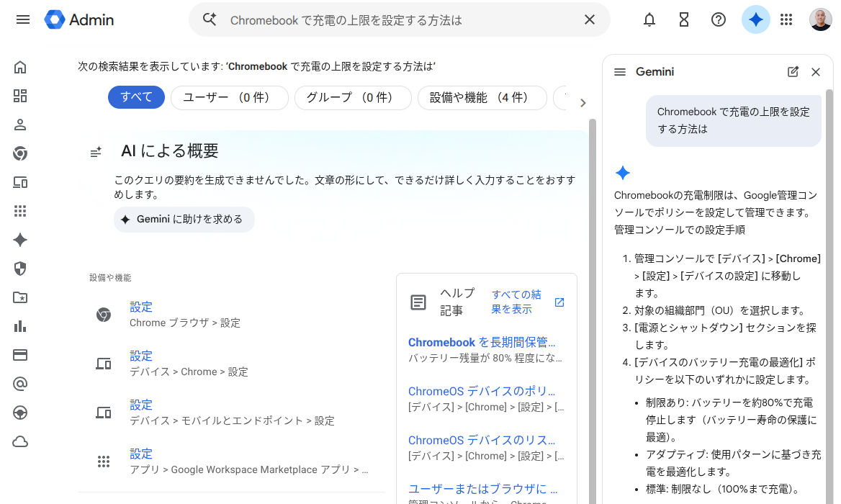
Task: Open notifications bell
Action: 649,20
